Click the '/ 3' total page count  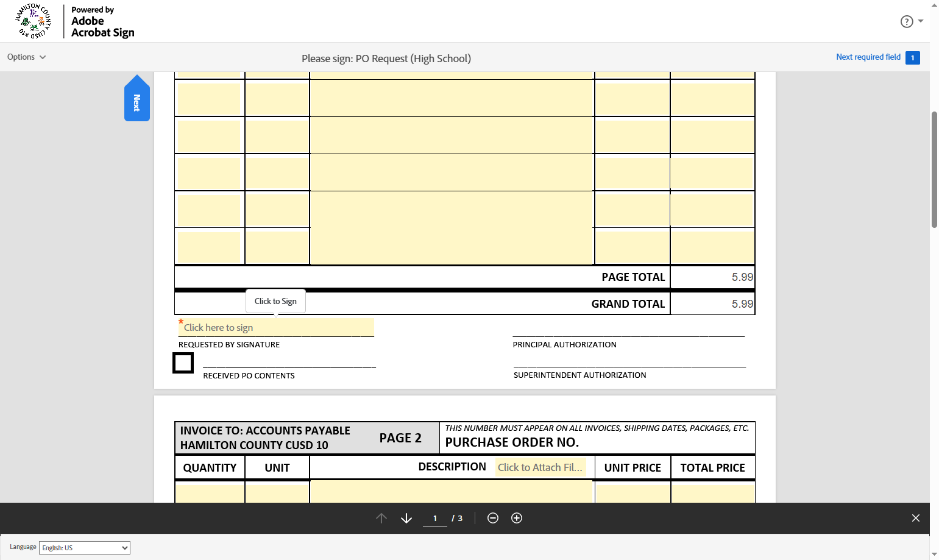tap(457, 519)
